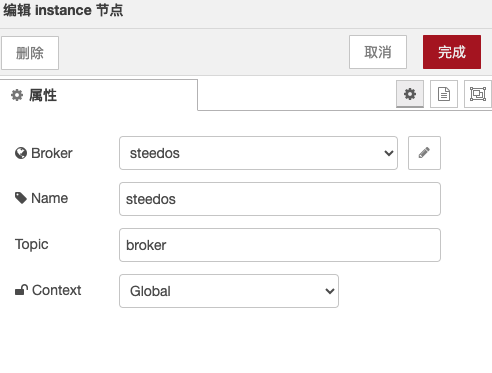Viewport: 492px width, 373px height.
Task: Click the 取消 cancel button
Action: [378, 52]
